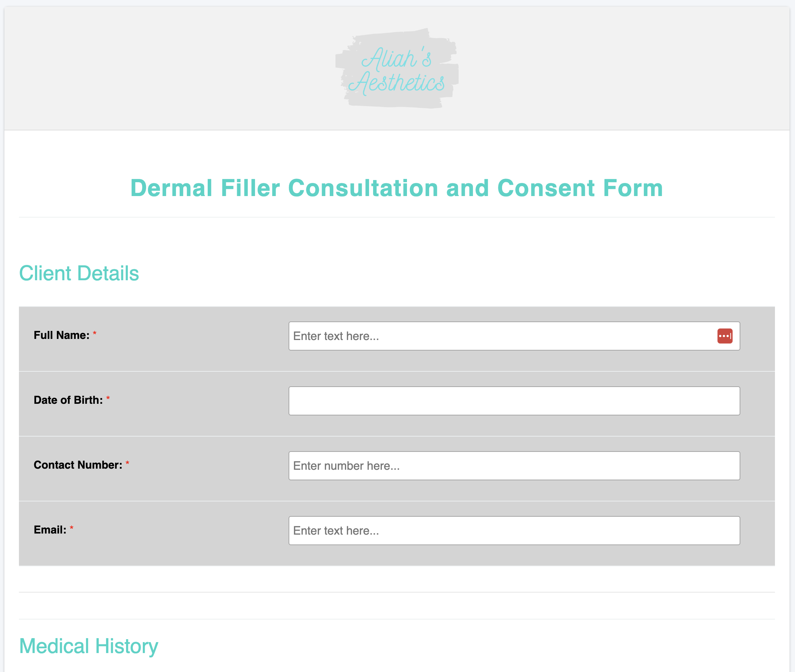
Task: Select the Client Details section heading
Action: point(79,273)
